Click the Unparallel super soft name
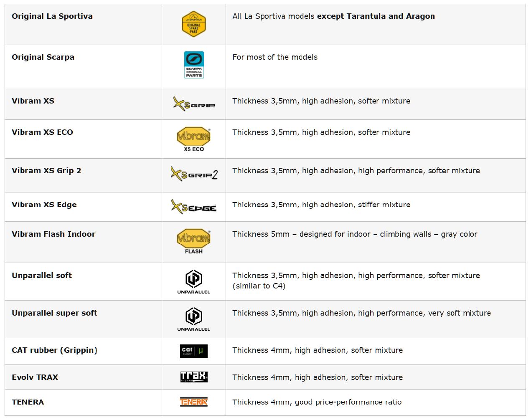 coord(54,313)
